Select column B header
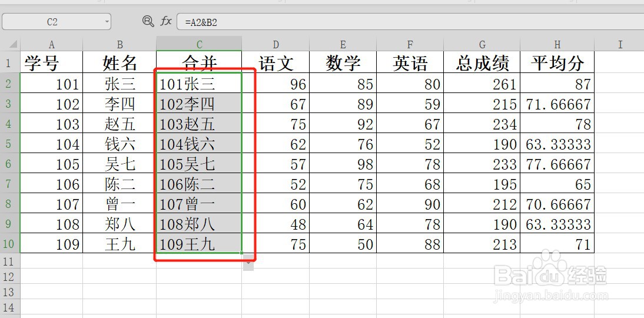The width and height of the screenshot is (644, 318). click(119, 44)
